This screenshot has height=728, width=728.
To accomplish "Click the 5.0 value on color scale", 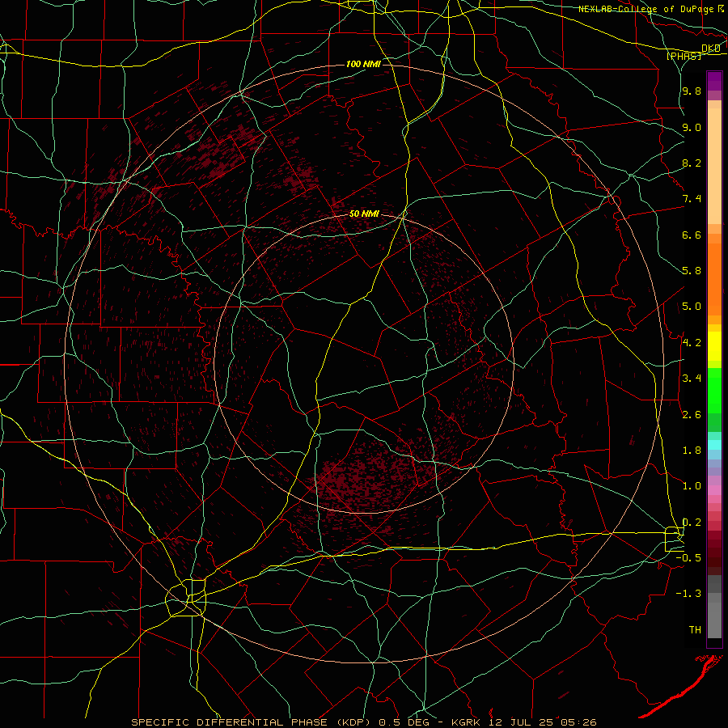I will [692, 307].
